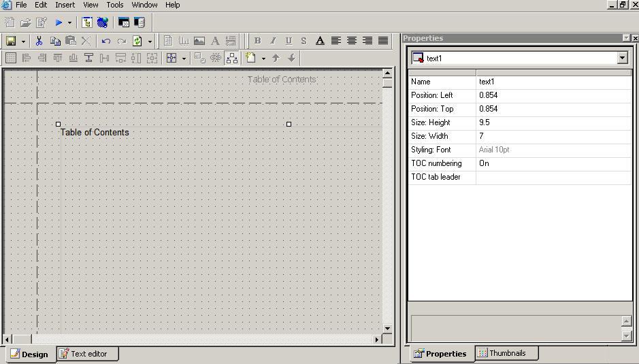Open the Insert menu
Viewport: 639px width, 364px height.
65,5
